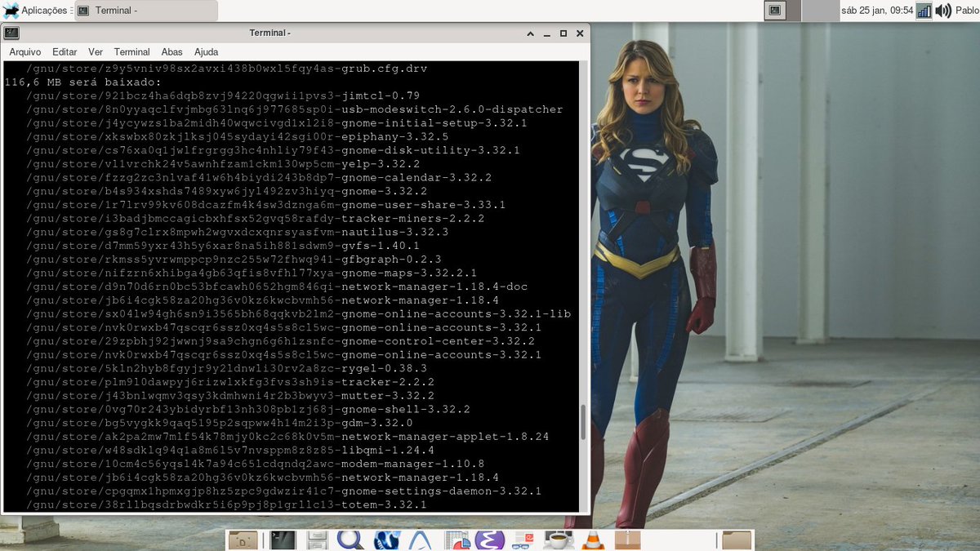Click the usb-modeswitch-2.6.0-dispatcher line
980x551 pixels.
(x=294, y=109)
